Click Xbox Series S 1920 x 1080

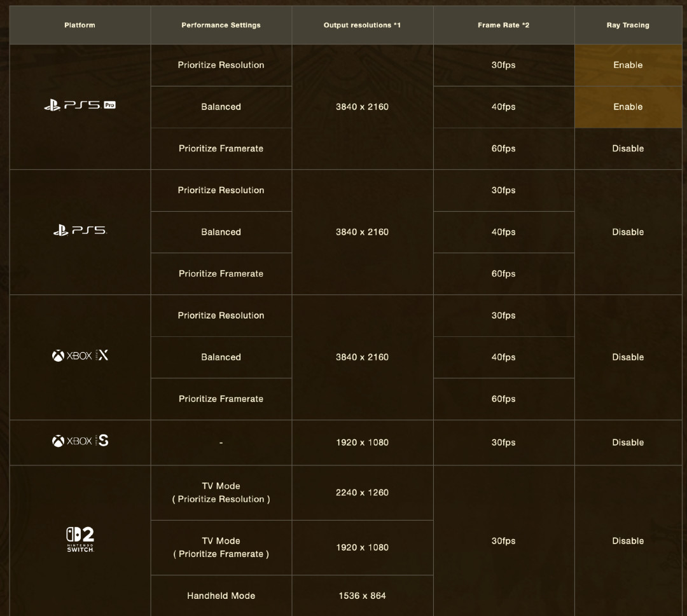coord(363,442)
